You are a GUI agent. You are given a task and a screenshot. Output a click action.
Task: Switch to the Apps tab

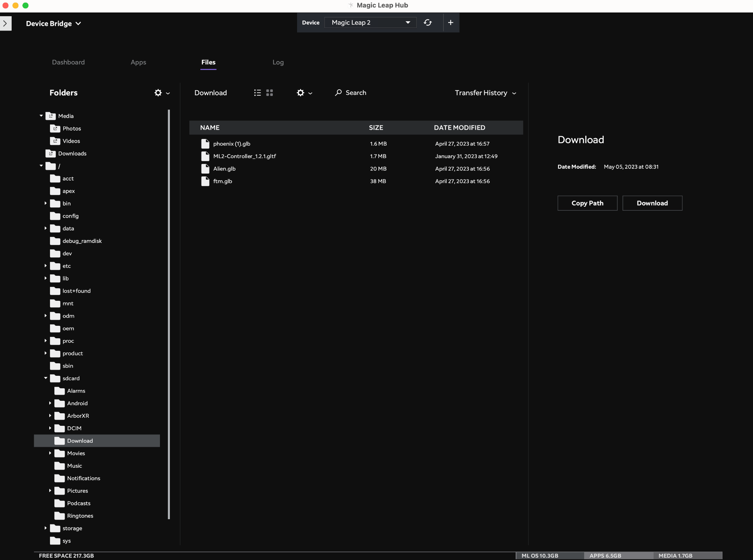[x=138, y=62]
